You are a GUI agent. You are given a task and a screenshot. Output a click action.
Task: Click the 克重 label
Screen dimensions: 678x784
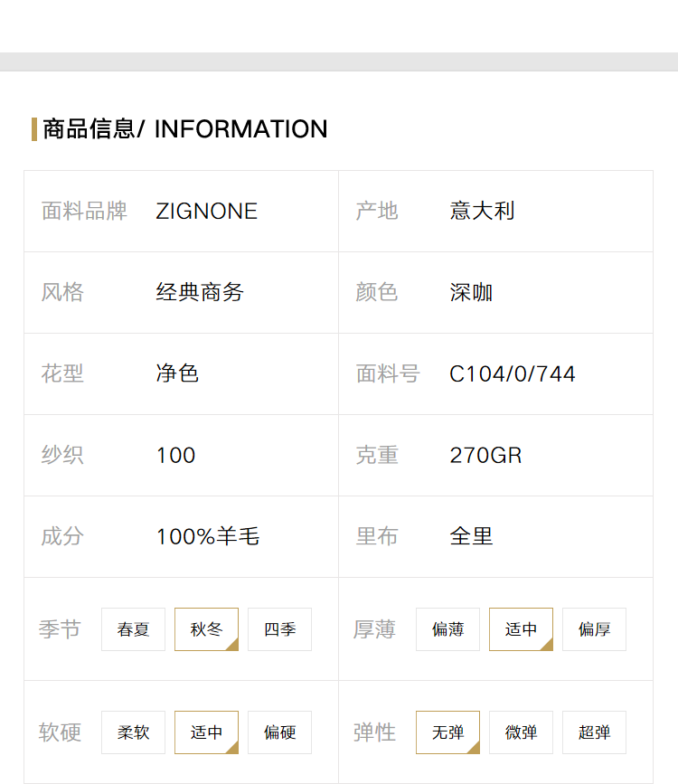click(377, 455)
